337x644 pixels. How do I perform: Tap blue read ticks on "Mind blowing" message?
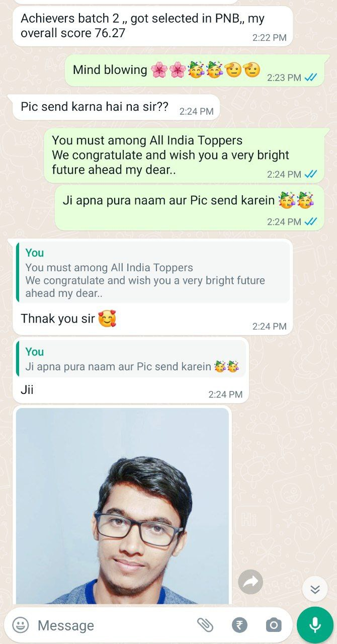pos(311,77)
